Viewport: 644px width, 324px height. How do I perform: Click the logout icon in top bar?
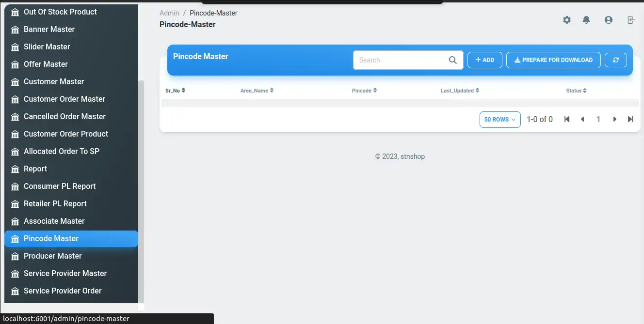(x=631, y=20)
